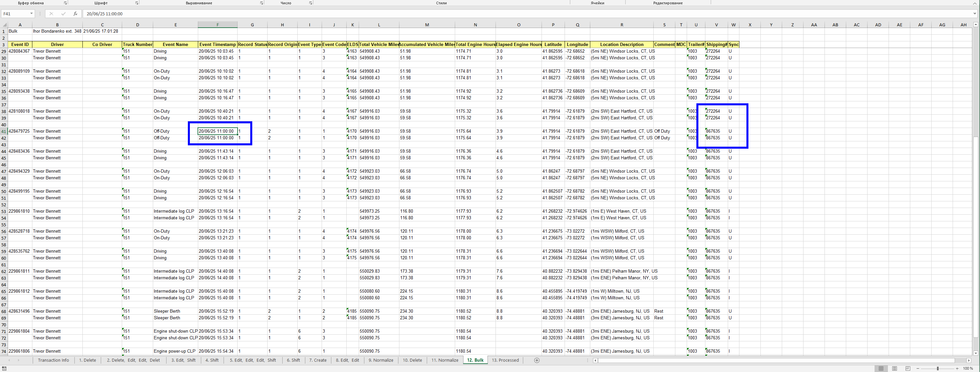
Task: Switch to Transaction Info sheet tab
Action: click(53, 360)
